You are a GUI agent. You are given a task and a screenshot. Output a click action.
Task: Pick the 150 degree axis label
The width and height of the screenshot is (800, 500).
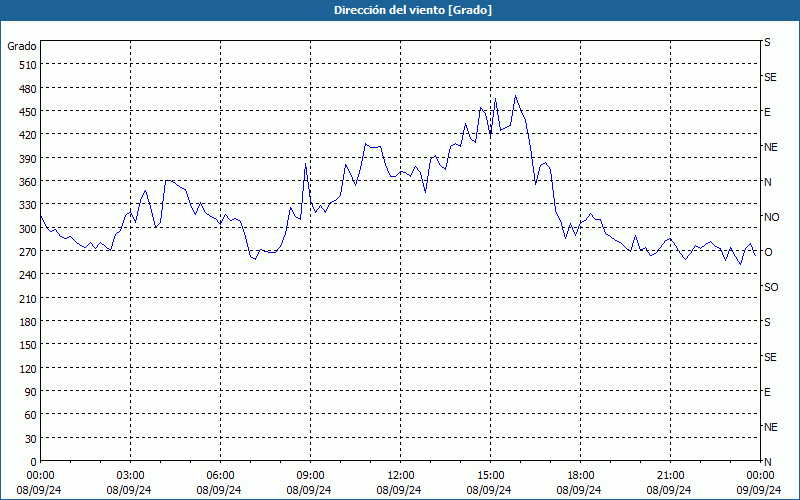pyautogui.click(x=29, y=345)
